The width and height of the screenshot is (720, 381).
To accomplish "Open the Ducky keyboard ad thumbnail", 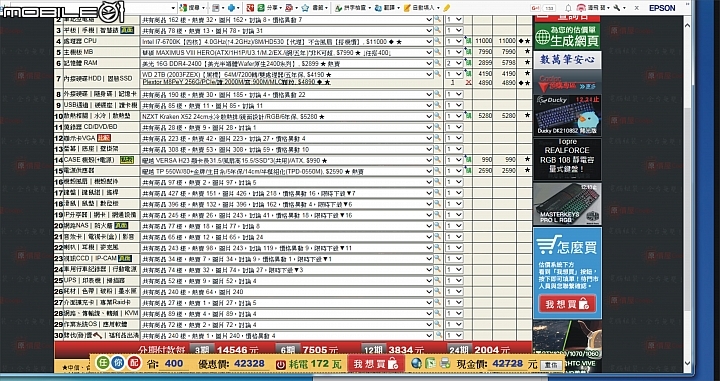I will [x=567, y=115].
